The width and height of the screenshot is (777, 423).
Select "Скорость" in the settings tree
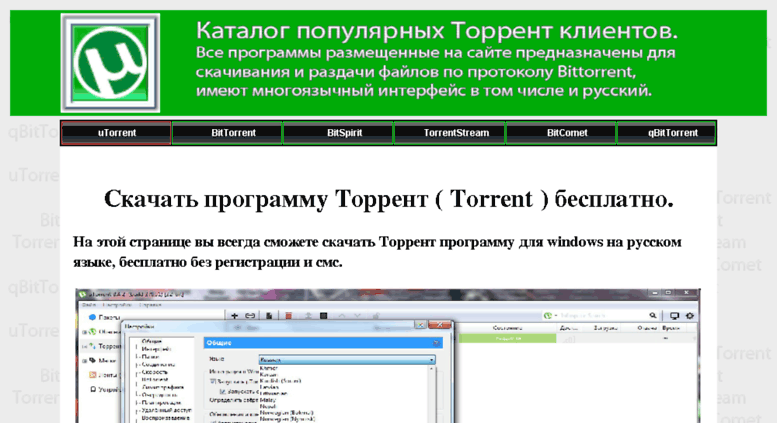[154, 371]
